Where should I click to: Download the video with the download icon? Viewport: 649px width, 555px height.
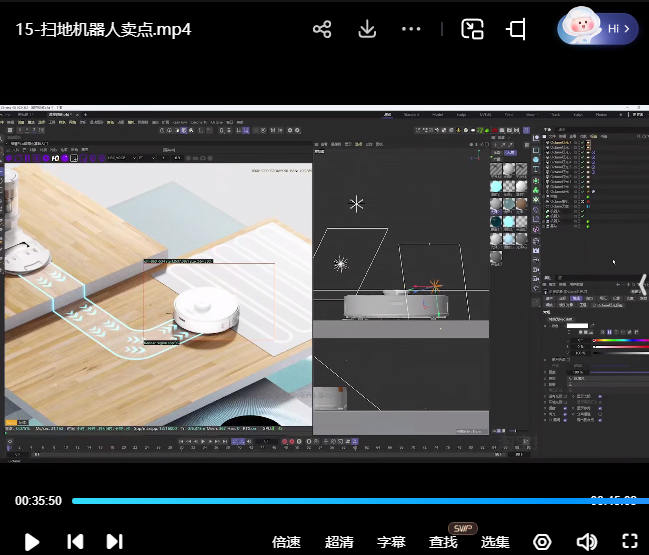(x=367, y=29)
